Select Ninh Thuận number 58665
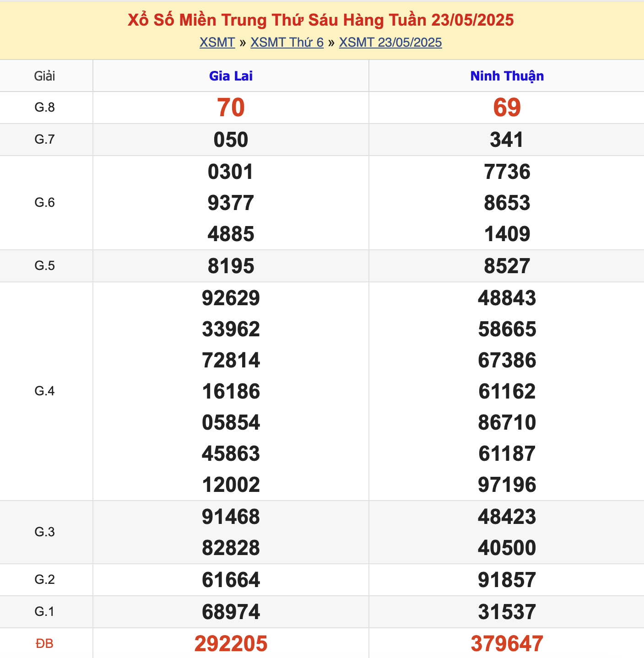This screenshot has height=658, width=644. tap(507, 329)
